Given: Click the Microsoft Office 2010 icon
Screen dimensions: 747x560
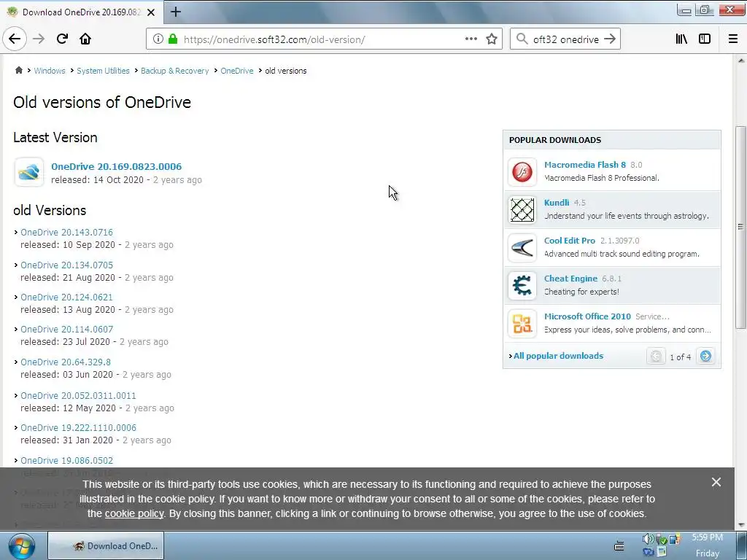Looking at the screenshot, I should click(x=522, y=323).
